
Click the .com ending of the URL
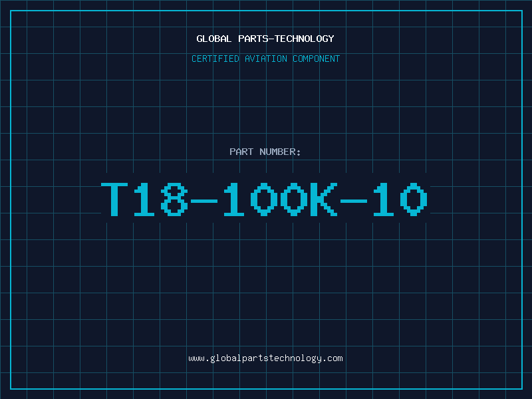pyautogui.click(x=332, y=358)
